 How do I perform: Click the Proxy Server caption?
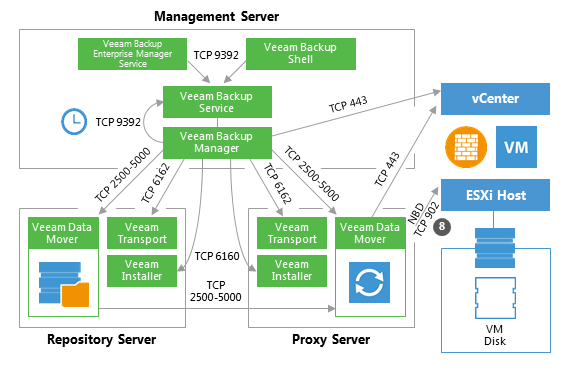331,340
